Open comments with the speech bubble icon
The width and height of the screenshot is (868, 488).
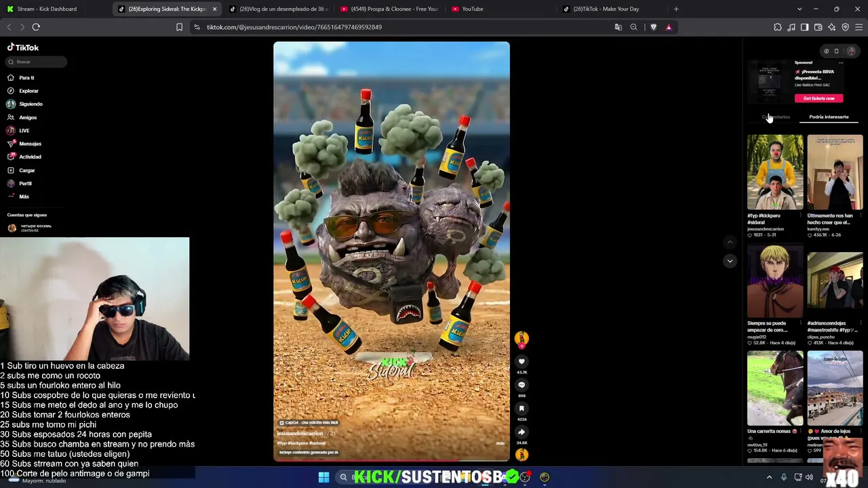(x=521, y=385)
